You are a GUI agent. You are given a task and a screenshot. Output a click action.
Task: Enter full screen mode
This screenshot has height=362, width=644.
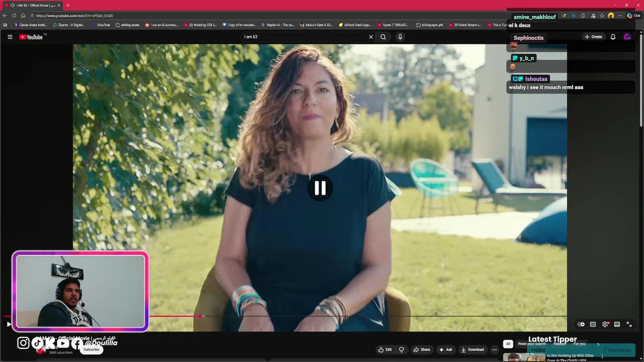(629, 324)
